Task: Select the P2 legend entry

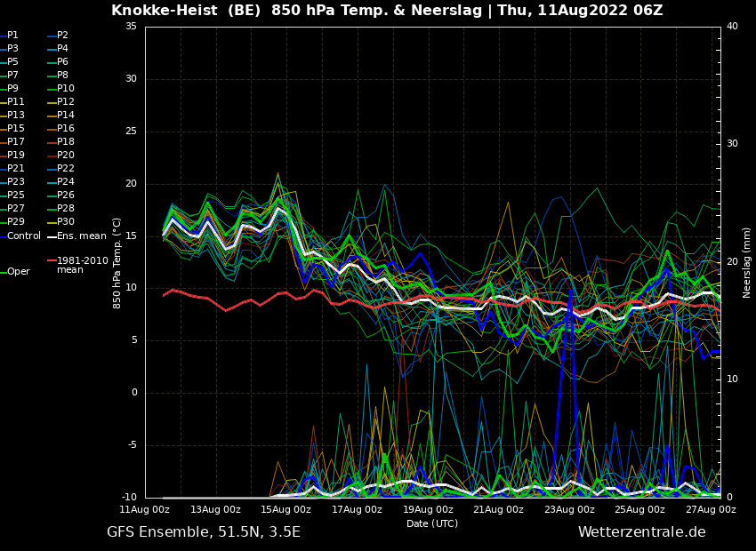Action: [62, 36]
